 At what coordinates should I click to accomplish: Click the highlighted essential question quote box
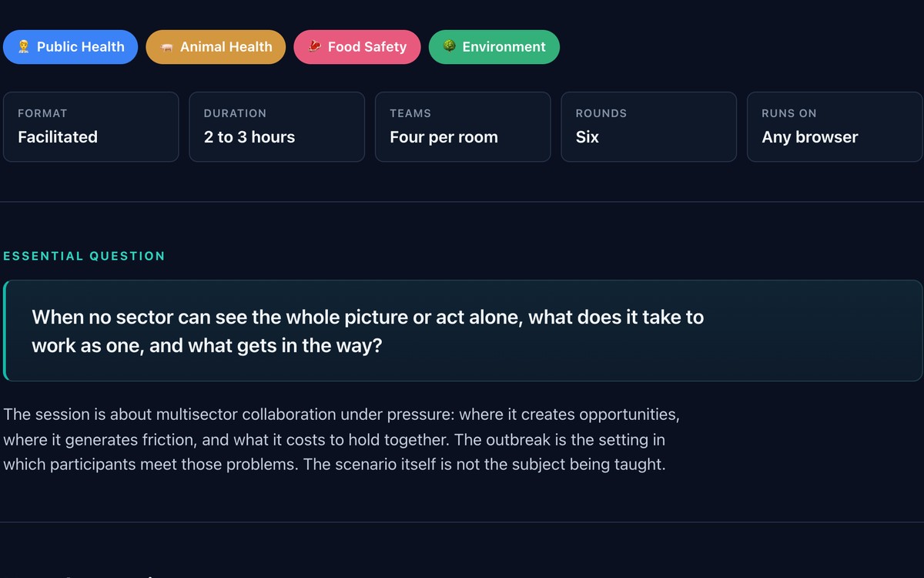click(x=463, y=331)
